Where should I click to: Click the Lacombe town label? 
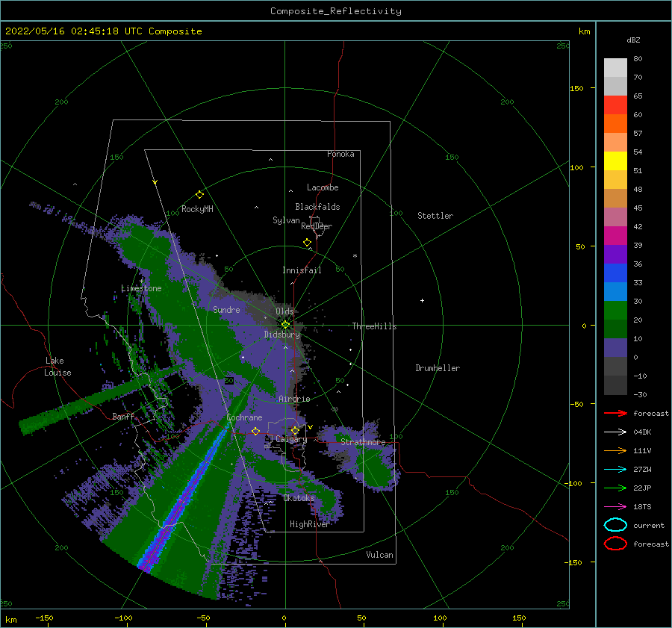pyautogui.click(x=323, y=187)
